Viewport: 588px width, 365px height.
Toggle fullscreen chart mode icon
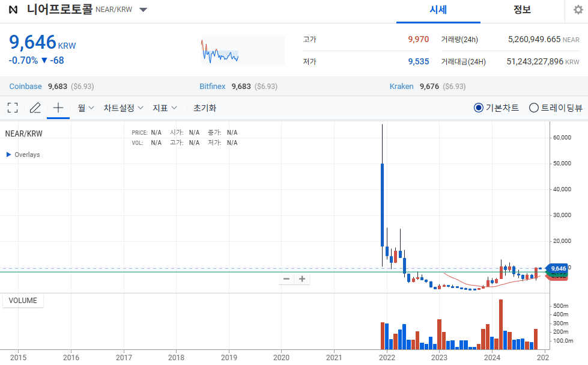(x=13, y=108)
